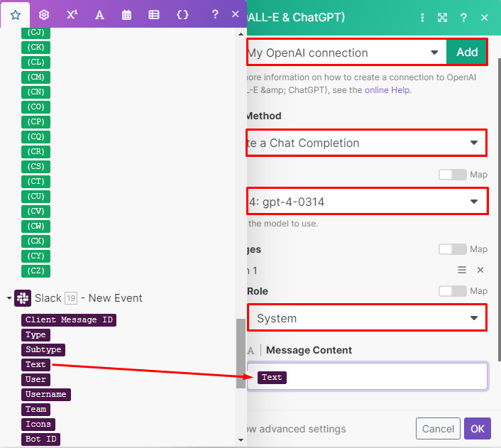Expand the OpenAI module to full screen
Viewport: 501px width, 448px height.
click(x=442, y=18)
